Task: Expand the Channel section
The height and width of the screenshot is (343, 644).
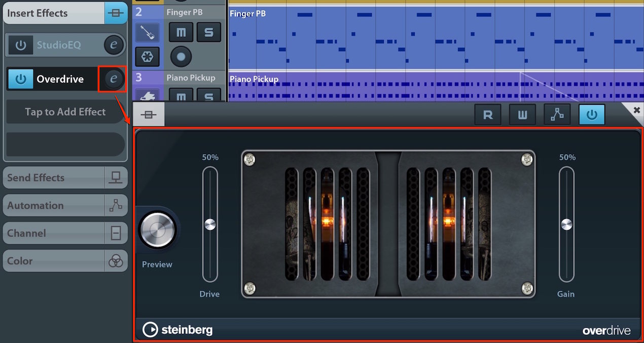Action: click(x=65, y=234)
